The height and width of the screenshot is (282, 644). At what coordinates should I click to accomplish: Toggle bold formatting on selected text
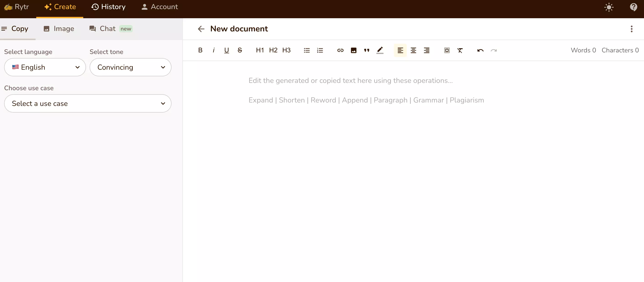200,50
